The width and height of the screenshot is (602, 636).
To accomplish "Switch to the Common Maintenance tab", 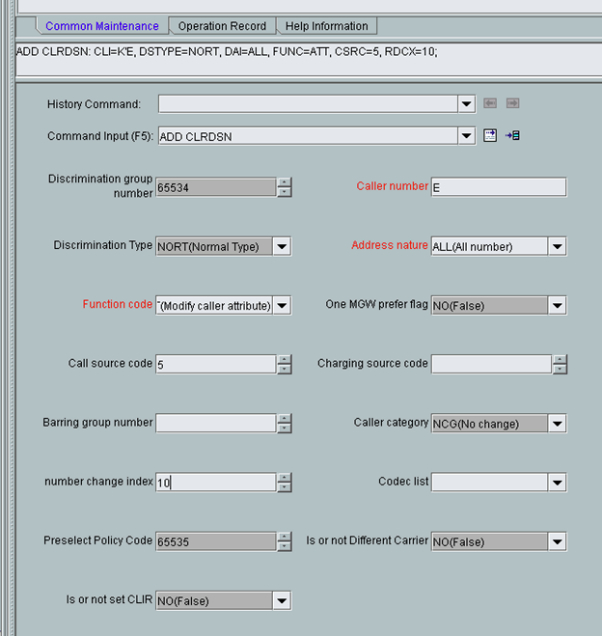I will (x=102, y=26).
